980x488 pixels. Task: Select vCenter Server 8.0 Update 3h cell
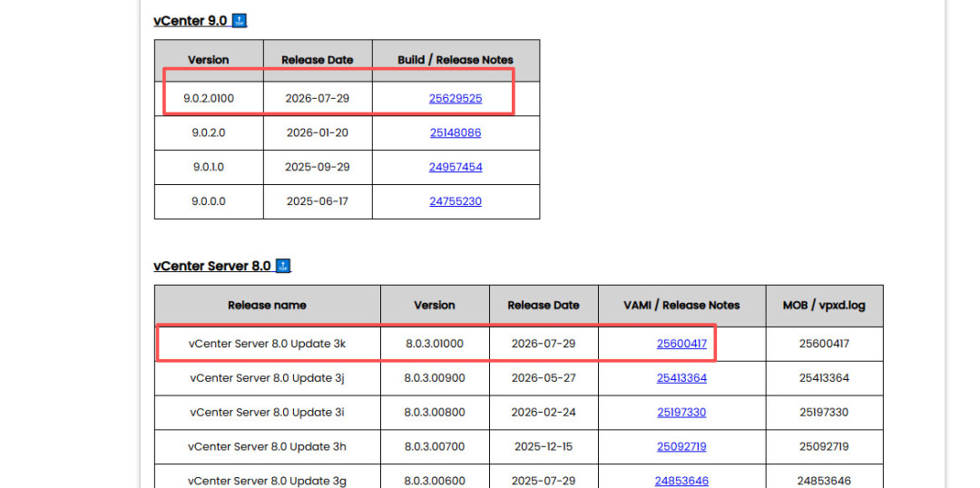267,446
